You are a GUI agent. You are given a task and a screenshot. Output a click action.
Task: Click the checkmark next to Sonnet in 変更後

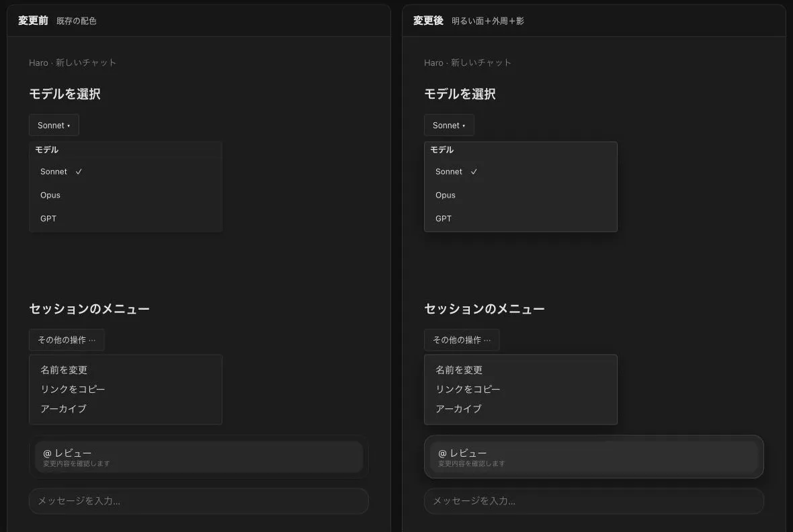[x=474, y=172]
